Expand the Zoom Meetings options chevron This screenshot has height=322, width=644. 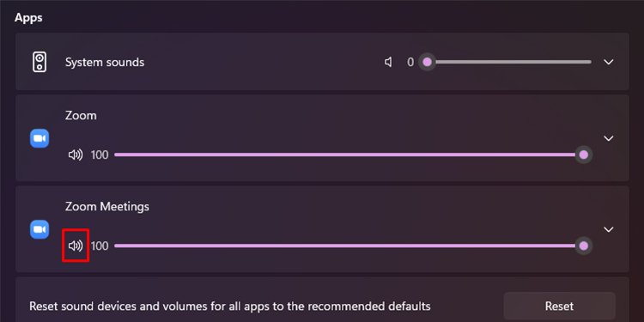point(609,229)
